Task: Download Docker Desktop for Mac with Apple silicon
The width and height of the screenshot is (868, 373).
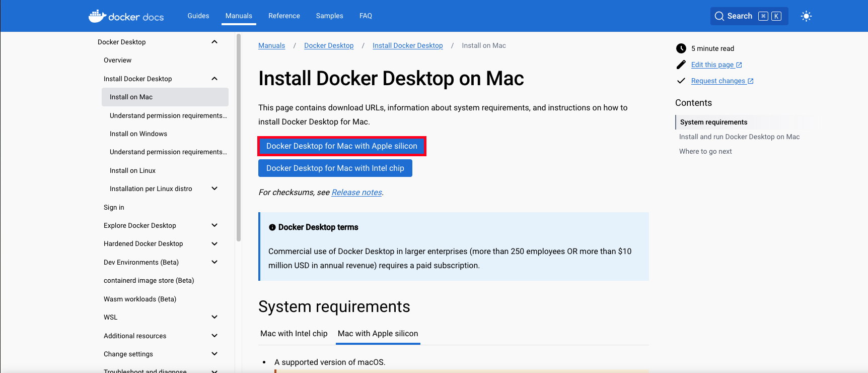Action: tap(342, 146)
